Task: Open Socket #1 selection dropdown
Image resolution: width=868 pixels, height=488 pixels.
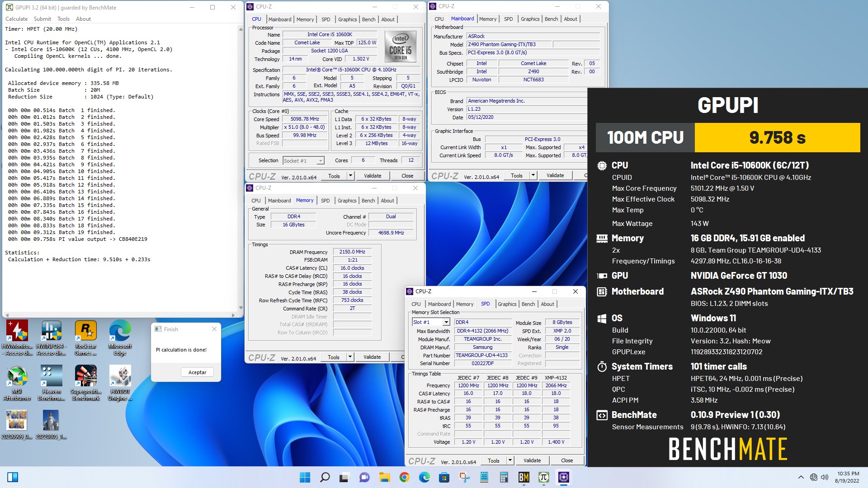Action: click(x=303, y=160)
